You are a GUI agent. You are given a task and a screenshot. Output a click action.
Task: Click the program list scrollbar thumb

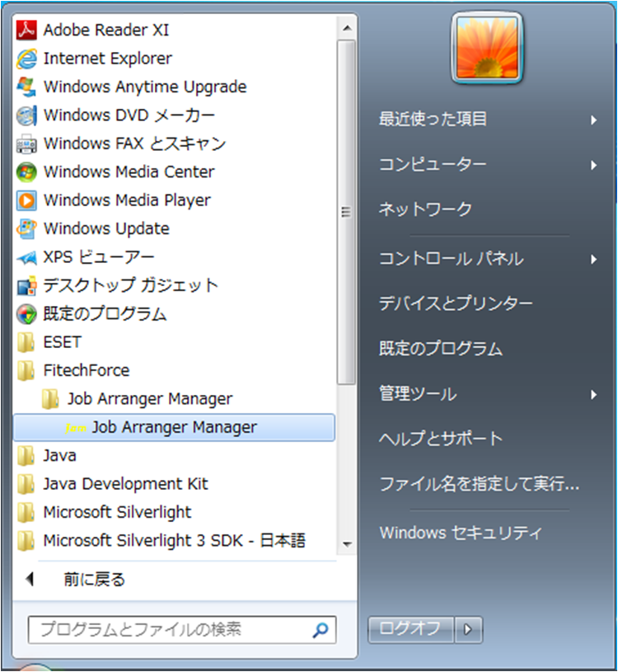click(x=346, y=213)
